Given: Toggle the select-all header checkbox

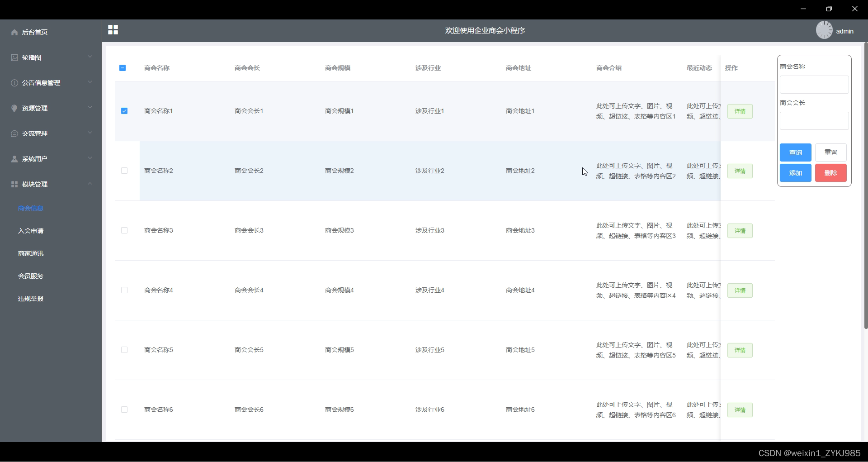Looking at the screenshot, I should pyautogui.click(x=123, y=68).
